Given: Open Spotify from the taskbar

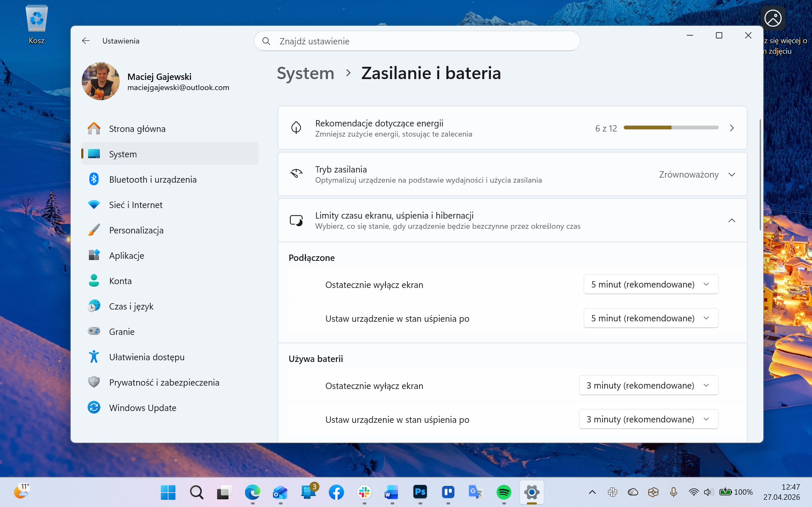Looking at the screenshot, I should coord(504,492).
